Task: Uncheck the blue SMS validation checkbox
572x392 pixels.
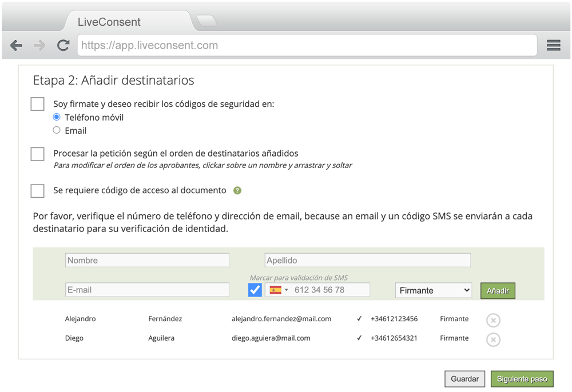Action: [x=255, y=290]
